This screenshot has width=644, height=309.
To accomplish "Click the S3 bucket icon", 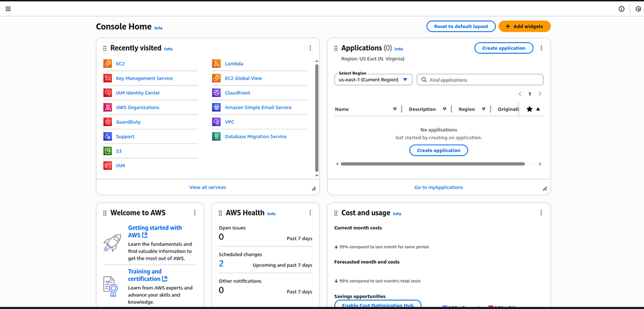I will click(108, 151).
